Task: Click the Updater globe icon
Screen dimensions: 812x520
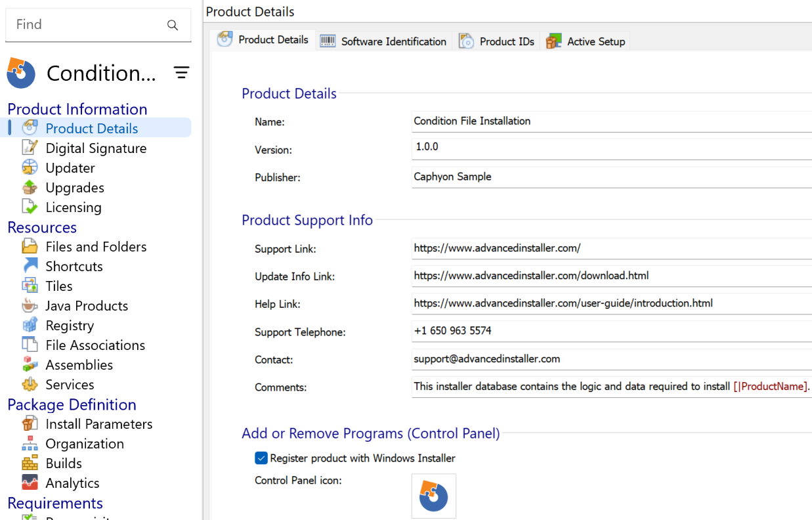Action: (x=30, y=167)
